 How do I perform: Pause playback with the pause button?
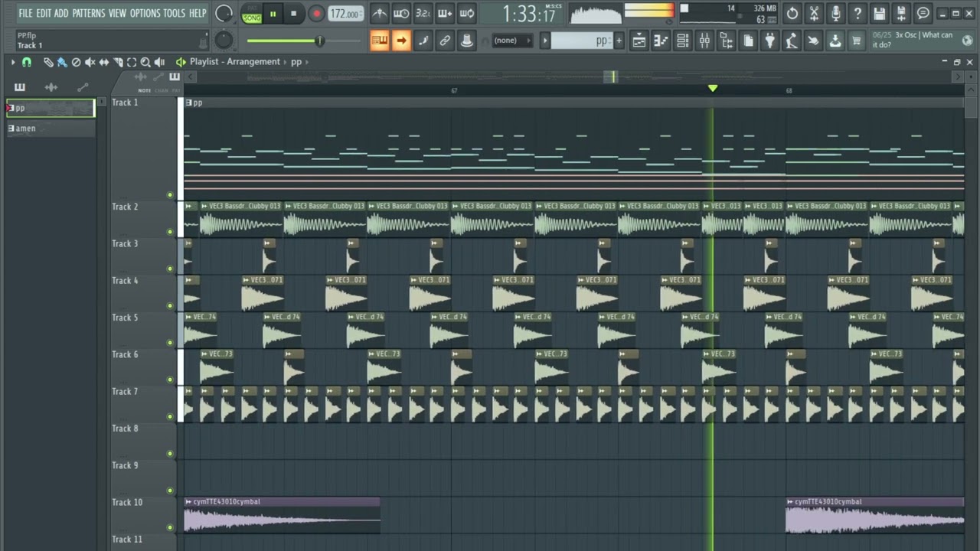(273, 14)
